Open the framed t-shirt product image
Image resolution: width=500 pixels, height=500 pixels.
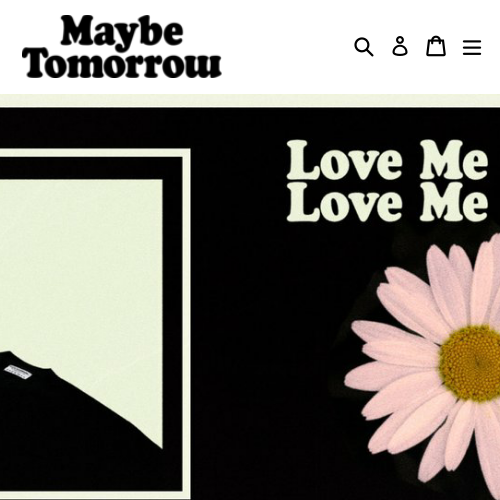click(x=95, y=320)
